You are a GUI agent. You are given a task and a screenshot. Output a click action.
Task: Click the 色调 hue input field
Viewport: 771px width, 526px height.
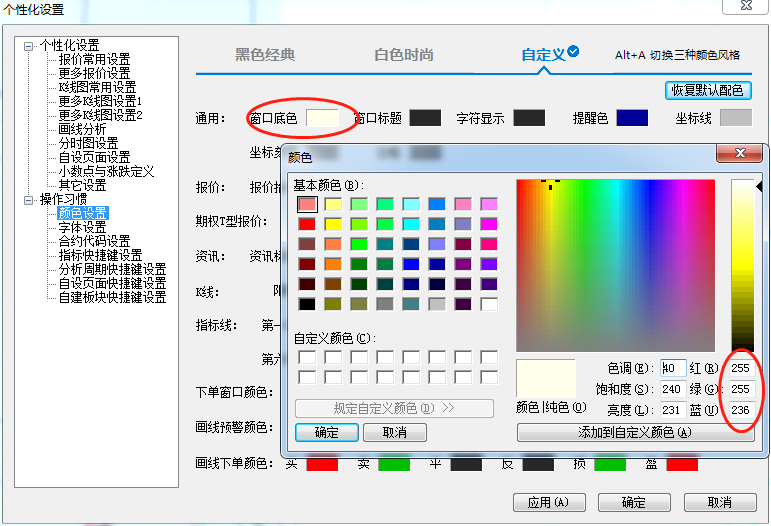[673, 368]
